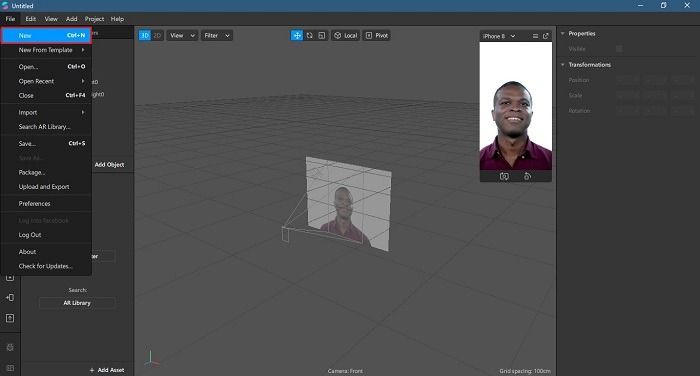Switch viewport to 3D mode

point(145,36)
